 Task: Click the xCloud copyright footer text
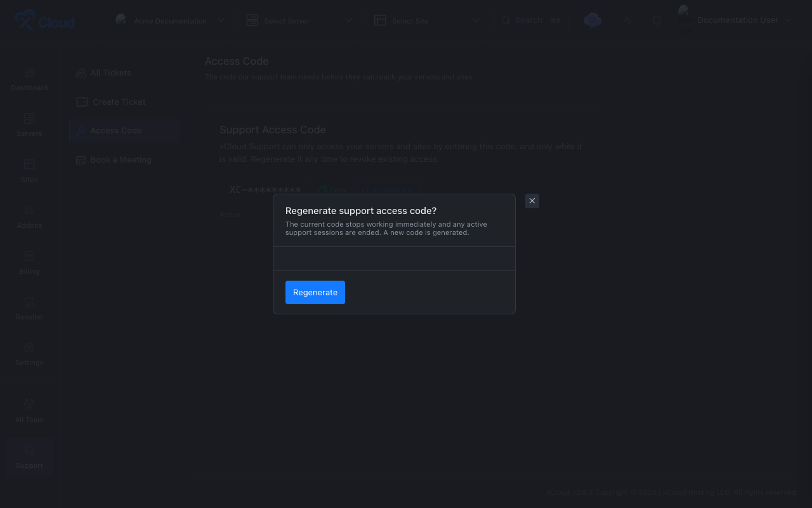click(x=671, y=492)
